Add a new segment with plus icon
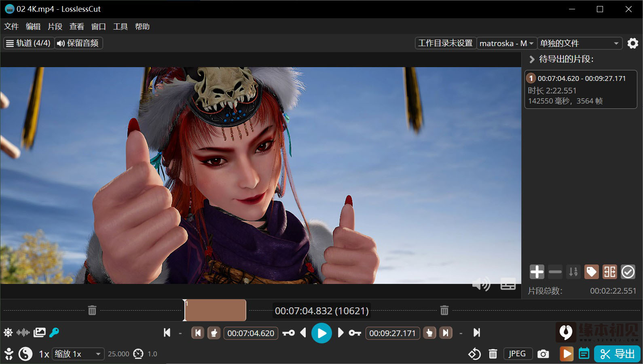643x364 pixels. pos(537,272)
